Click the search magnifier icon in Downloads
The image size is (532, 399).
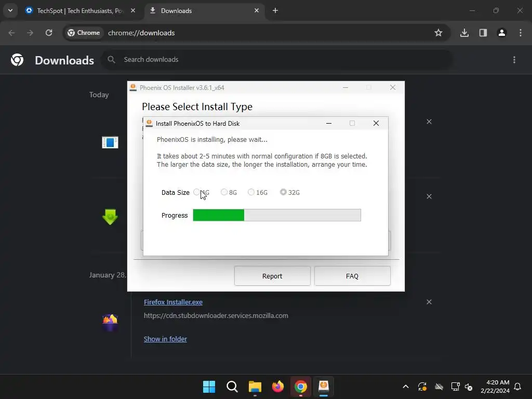click(111, 60)
